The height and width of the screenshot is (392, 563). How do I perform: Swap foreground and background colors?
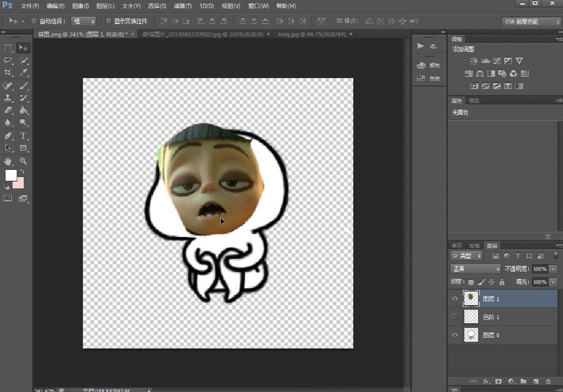pos(22,172)
